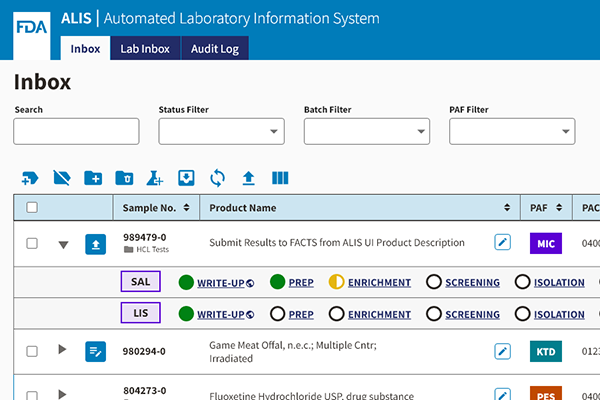600x400 pixels.
Task: Click the add label tag icon
Action: pyautogui.click(x=30, y=178)
